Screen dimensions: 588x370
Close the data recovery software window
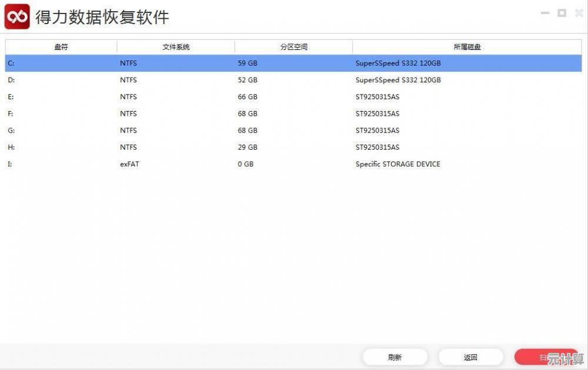pyautogui.click(x=579, y=13)
